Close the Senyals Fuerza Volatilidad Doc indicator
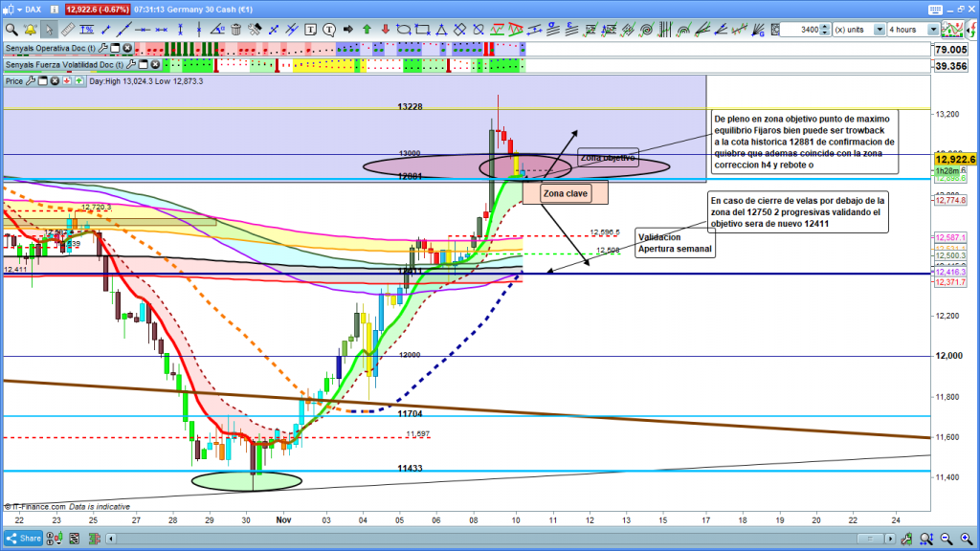980x551 pixels. click(153, 65)
